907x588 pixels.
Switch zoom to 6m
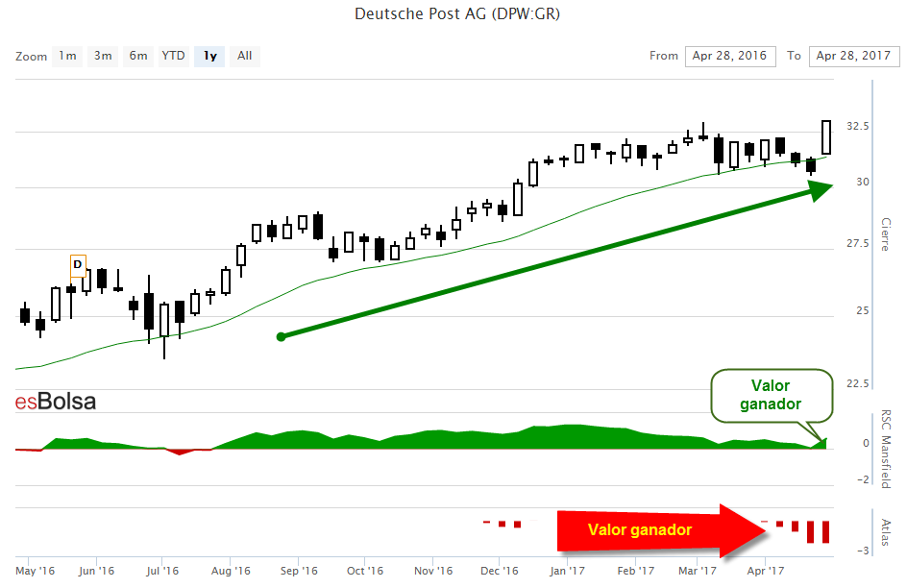pyautogui.click(x=138, y=56)
